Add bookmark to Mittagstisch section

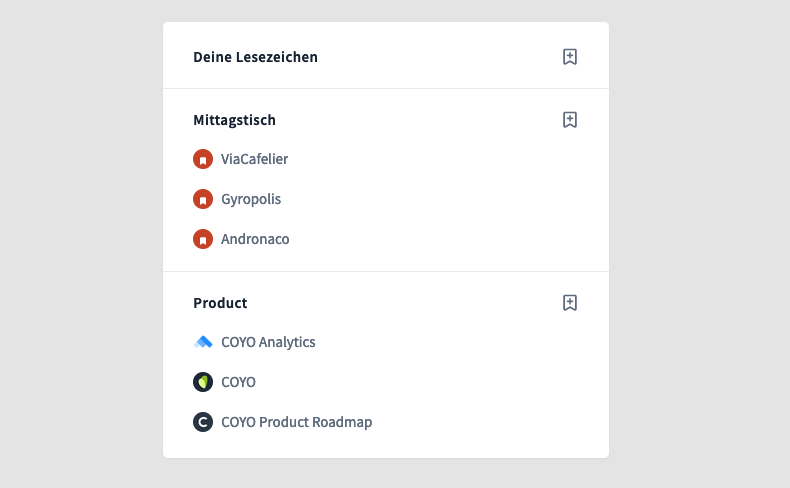coord(570,120)
